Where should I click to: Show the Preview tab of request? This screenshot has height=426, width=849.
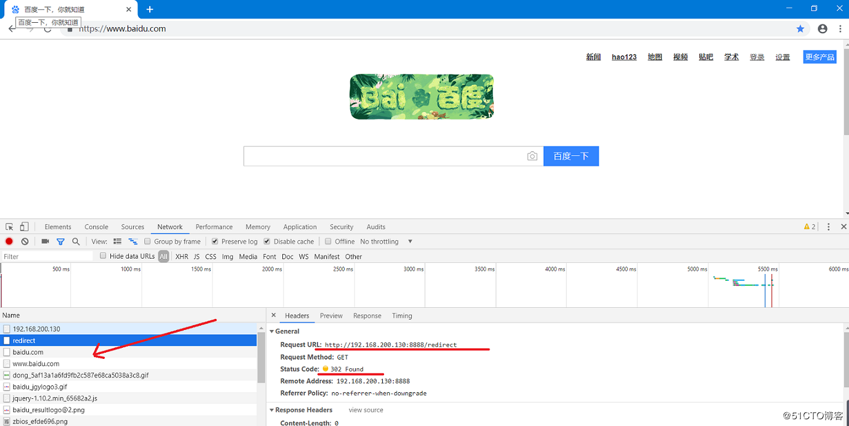click(331, 316)
